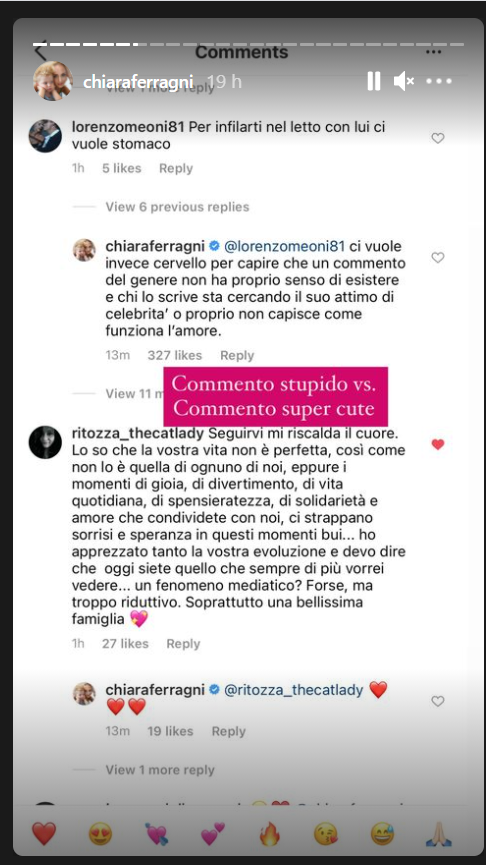Expand View 1 more reply
The image size is (486, 865).
(x=160, y=770)
